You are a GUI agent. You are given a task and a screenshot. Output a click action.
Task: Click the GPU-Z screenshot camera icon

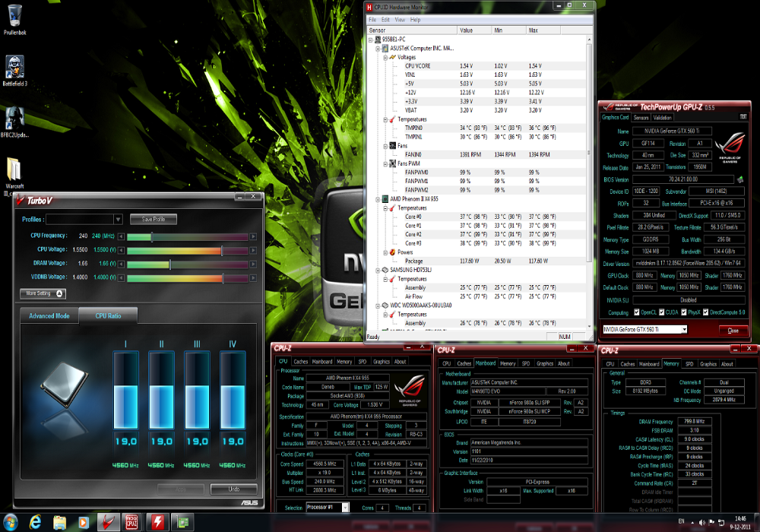743,117
